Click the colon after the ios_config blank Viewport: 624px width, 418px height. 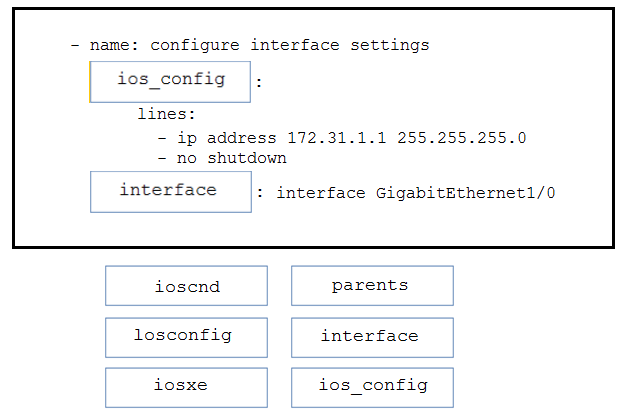[x=259, y=83]
